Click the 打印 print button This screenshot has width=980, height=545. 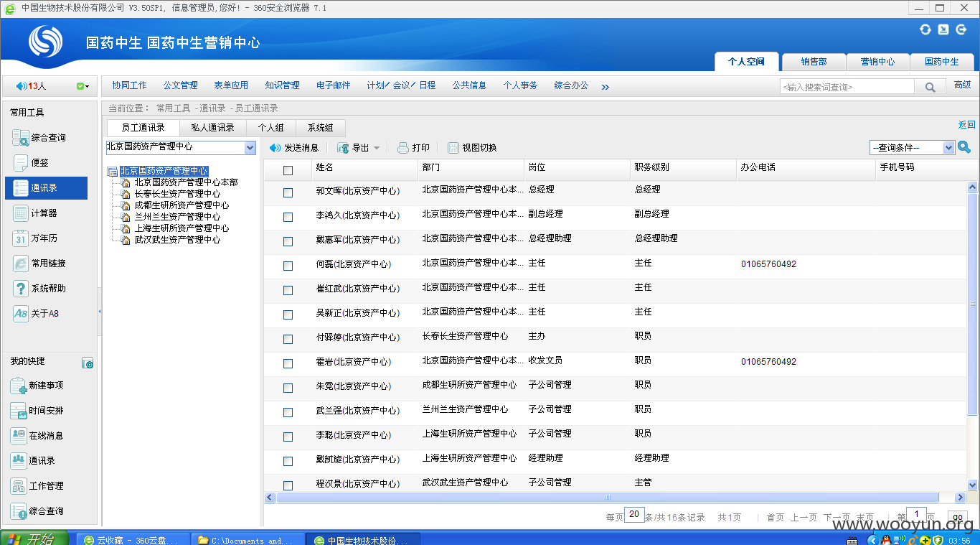[413, 148]
